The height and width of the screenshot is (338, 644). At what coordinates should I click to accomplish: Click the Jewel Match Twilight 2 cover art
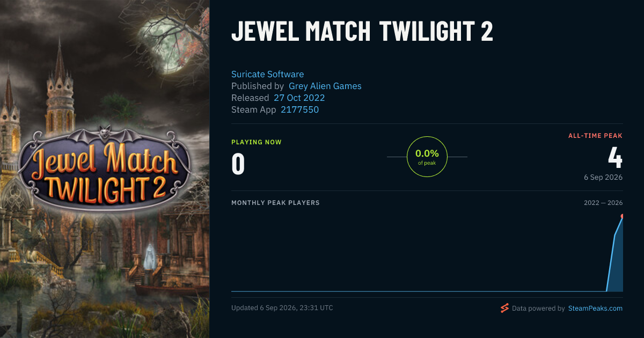(x=105, y=169)
